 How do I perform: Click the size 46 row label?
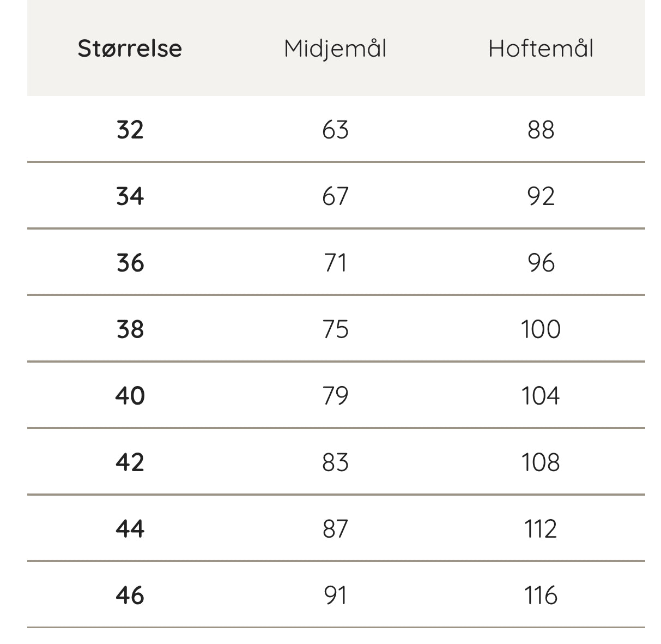click(130, 595)
